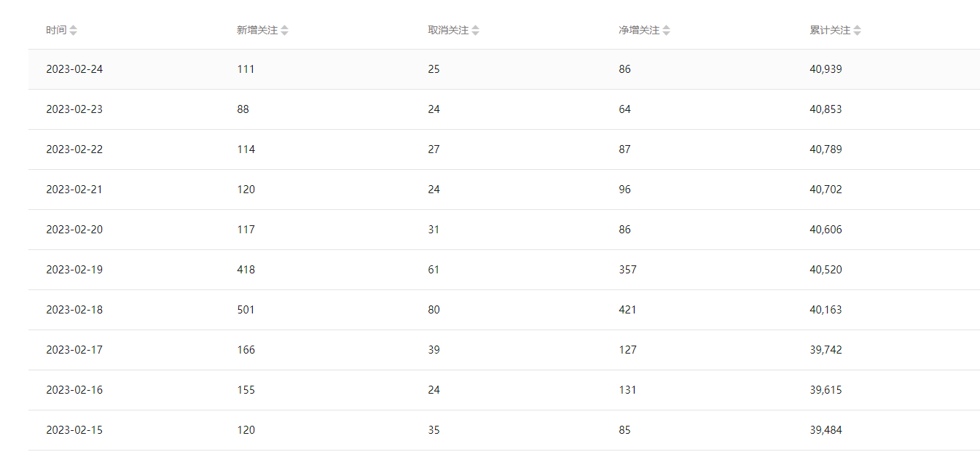Click cumulative value 40,702 in the table
The height and width of the screenshot is (452, 980).
tap(826, 190)
